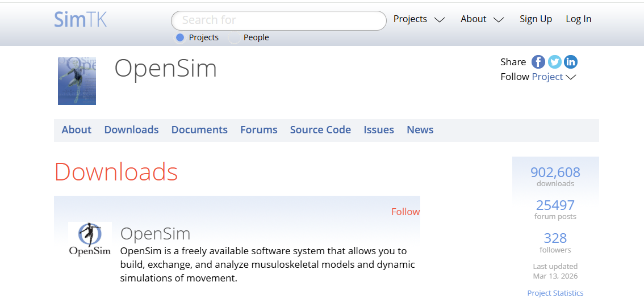Expand the Follow Project dropdown arrow

click(571, 77)
